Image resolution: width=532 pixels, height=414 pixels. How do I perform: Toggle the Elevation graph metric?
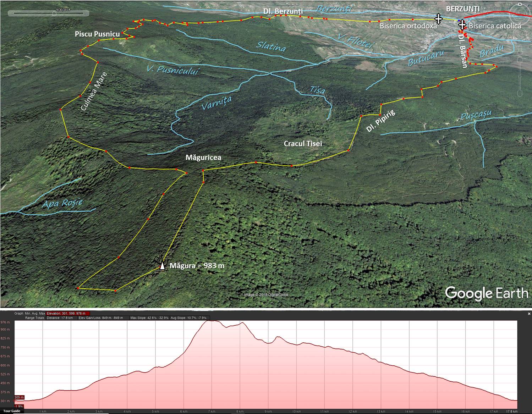68,314
